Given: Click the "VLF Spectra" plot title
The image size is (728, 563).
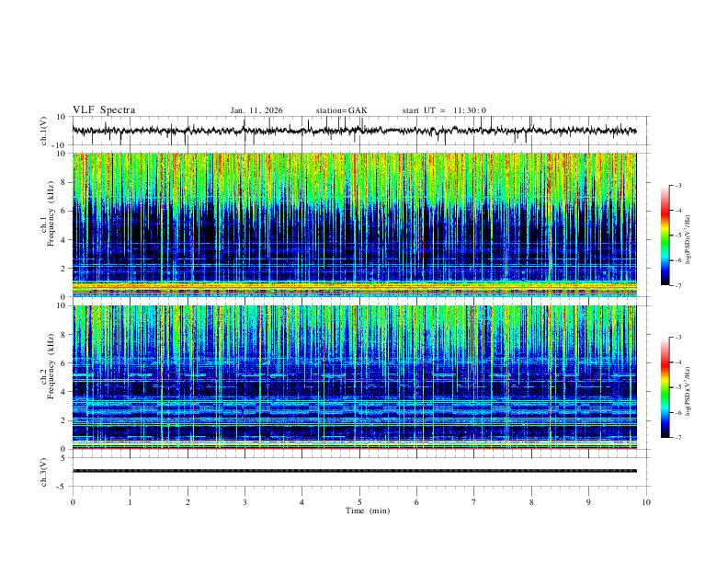Looking at the screenshot, I should click(104, 110).
